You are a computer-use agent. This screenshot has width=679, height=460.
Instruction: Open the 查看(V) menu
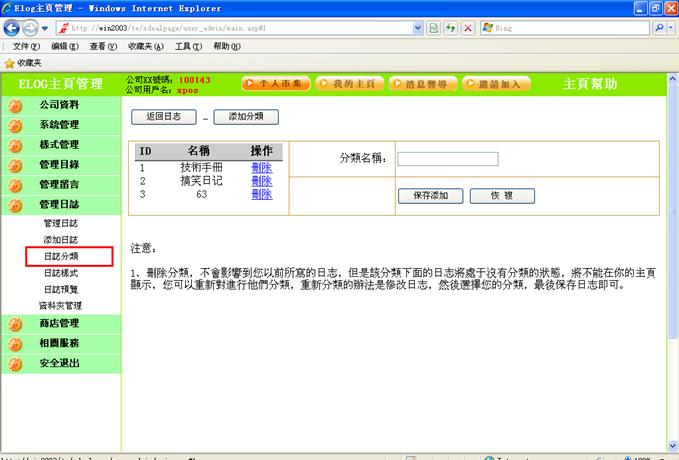(103, 46)
